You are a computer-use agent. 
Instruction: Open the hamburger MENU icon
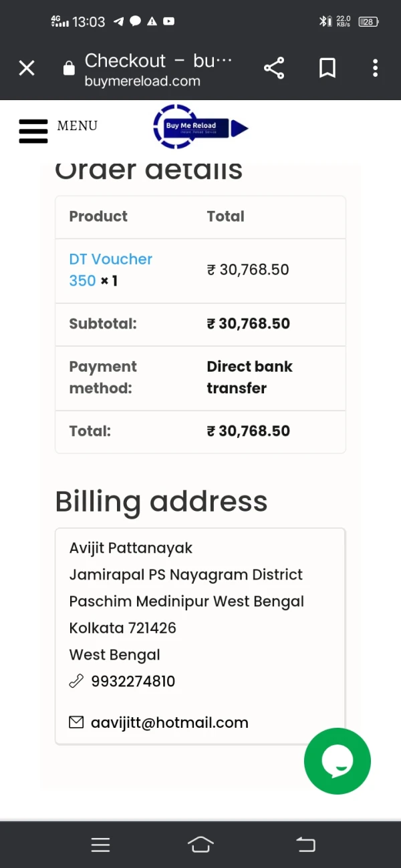point(33,131)
